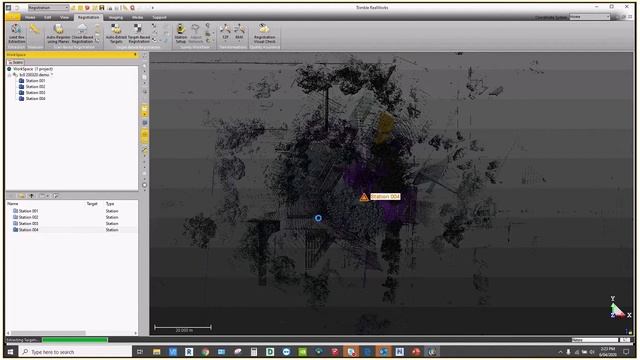Image resolution: width=640 pixels, height=360 pixels.
Task: Click the circle tool at viewport toolbar bottom
Action: tap(144, 185)
